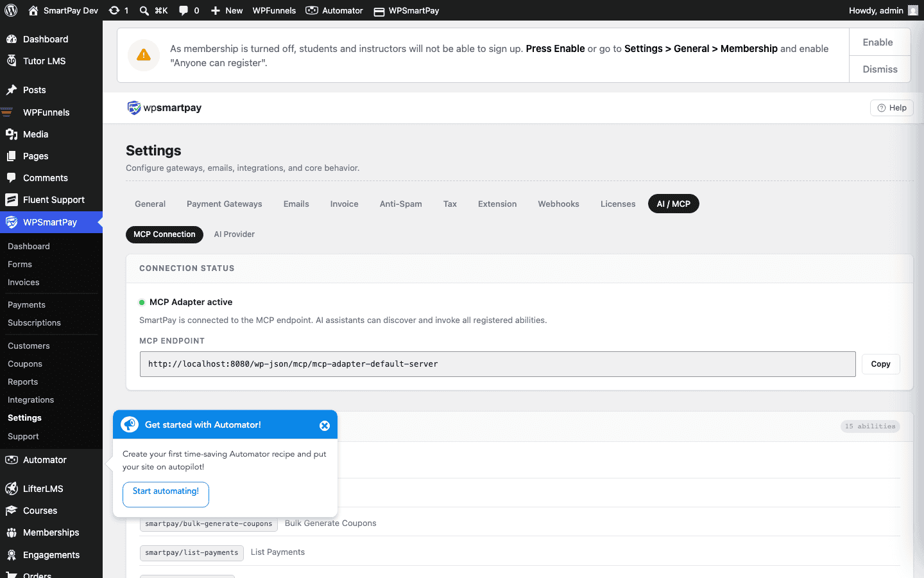Click the Start automating! button
This screenshot has width=924, height=578.
[x=166, y=495]
